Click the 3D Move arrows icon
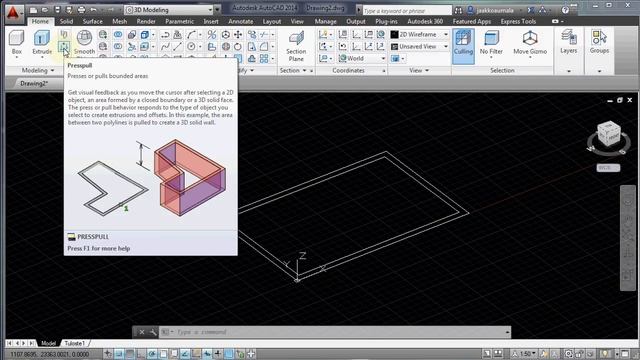The width and height of the screenshot is (640, 360). (x=238, y=35)
